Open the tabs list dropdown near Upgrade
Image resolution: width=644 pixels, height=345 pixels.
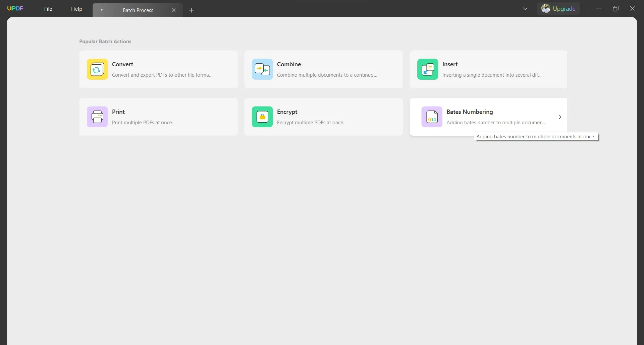(x=525, y=9)
